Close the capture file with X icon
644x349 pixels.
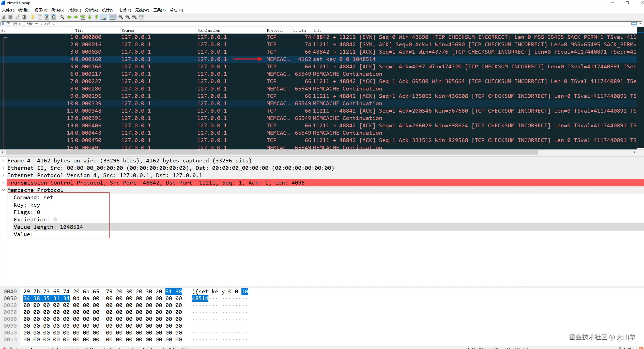(x=47, y=17)
